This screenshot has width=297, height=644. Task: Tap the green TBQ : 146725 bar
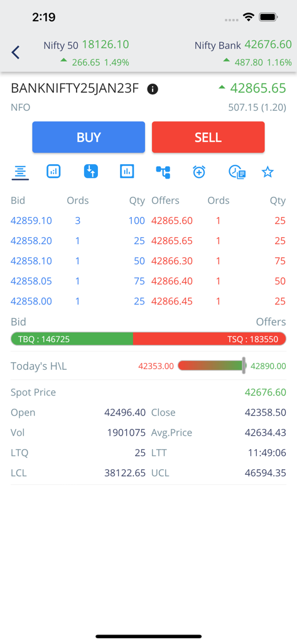72,339
